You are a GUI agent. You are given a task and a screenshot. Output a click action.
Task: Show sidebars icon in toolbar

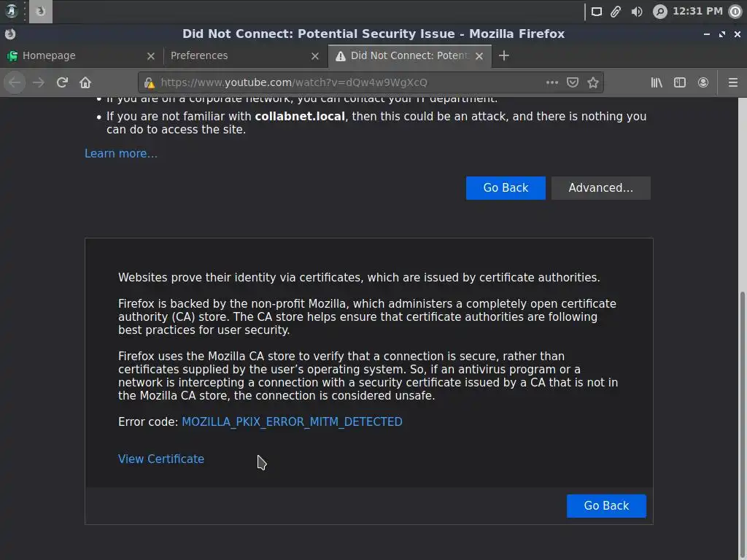coord(680,82)
